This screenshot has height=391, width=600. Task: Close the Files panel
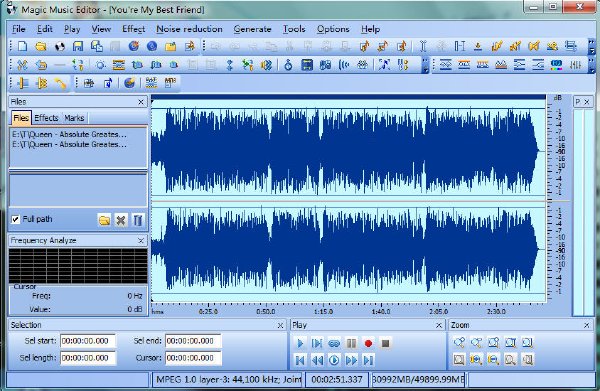tap(141, 102)
